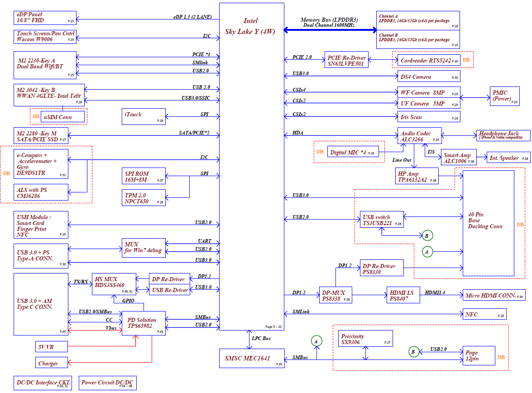The width and height of the screenshot is (532, 393).
Task: Click the PCIE Re-Driver SN65LVPE501 block
Action: (346, 60)
